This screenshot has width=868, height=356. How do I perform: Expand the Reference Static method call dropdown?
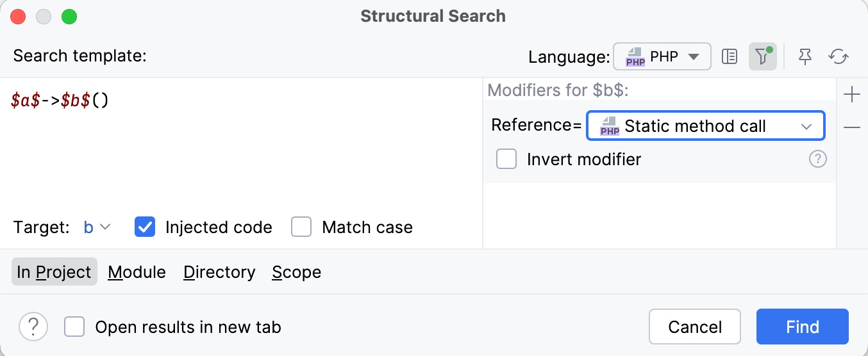click(705, 126)
